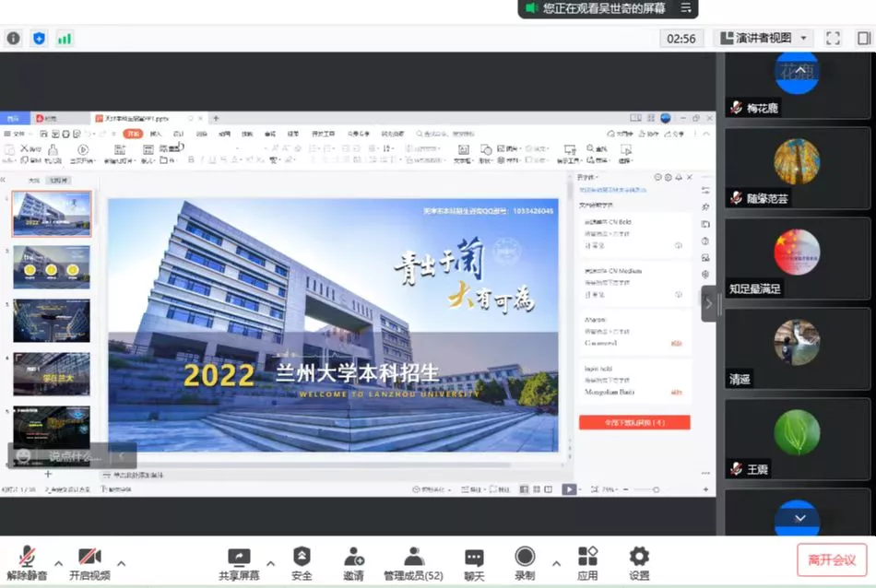
Task: Switch to the pptx document tab in WPS
Action: click(x=148, y=118)
